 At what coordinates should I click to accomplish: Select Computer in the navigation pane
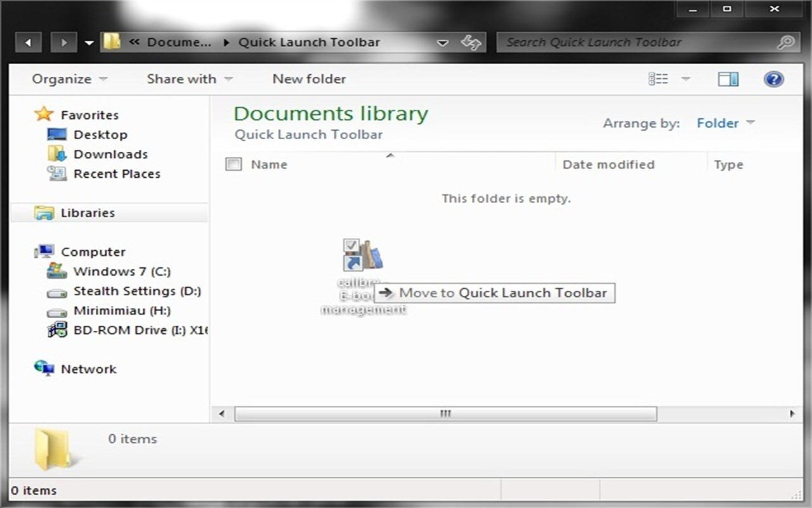93,252
